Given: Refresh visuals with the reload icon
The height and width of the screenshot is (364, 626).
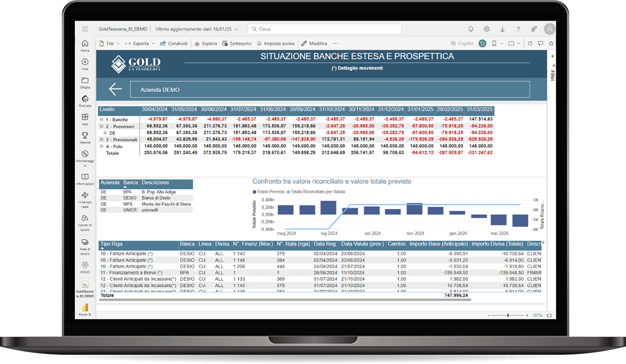Looking at the screenshot, I should pos(530,43).
